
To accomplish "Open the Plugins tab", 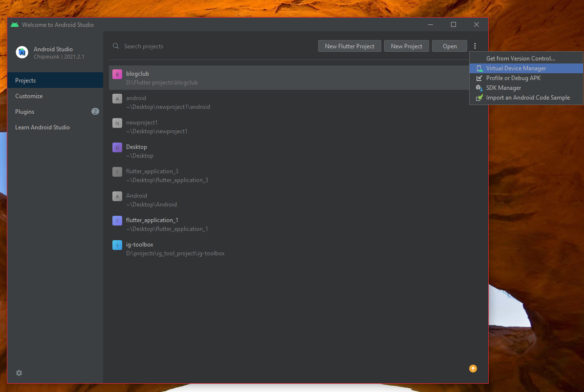I will pos(55,112).
